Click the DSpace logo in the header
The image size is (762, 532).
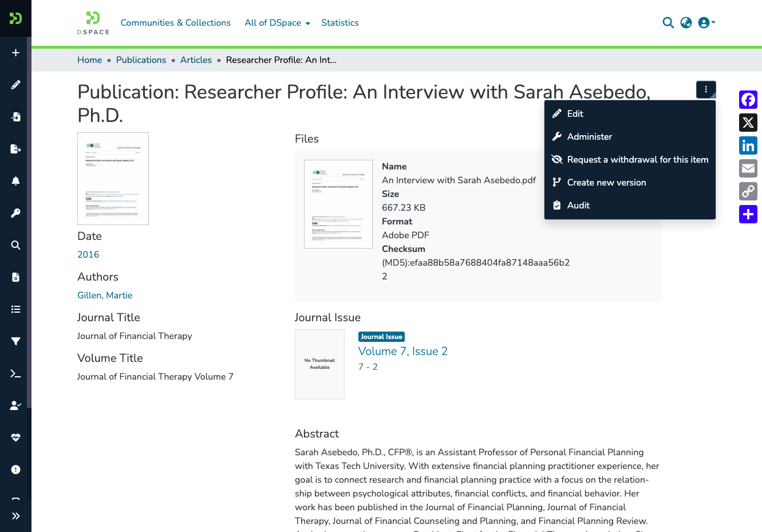[x=93, y=23]
